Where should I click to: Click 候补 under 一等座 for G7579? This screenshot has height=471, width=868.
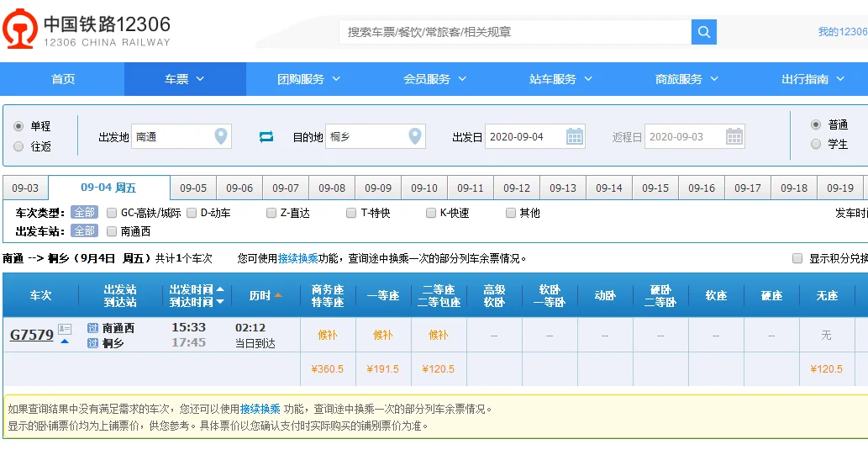[383, 335]
